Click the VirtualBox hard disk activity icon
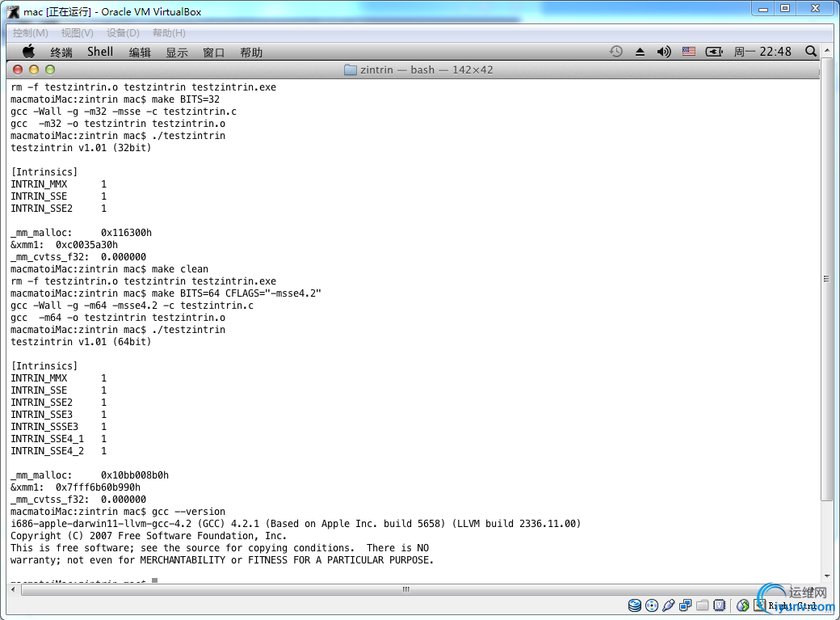The width and height of the screenshot is (840, 620). pyautogui.click(x=634, y=605)
